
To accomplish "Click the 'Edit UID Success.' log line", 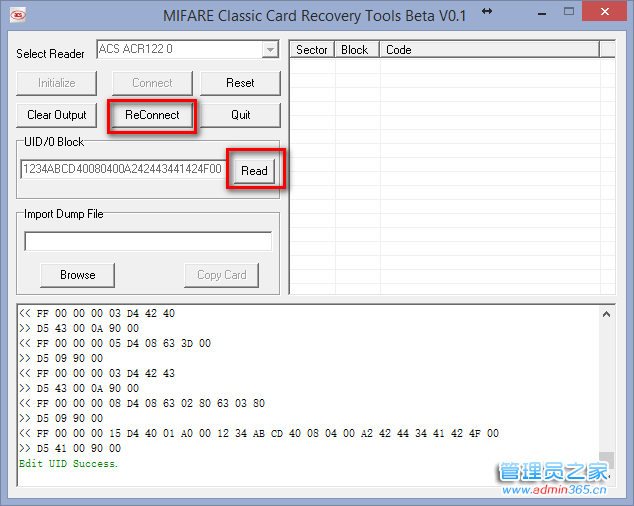I will (x=68, y=464).
